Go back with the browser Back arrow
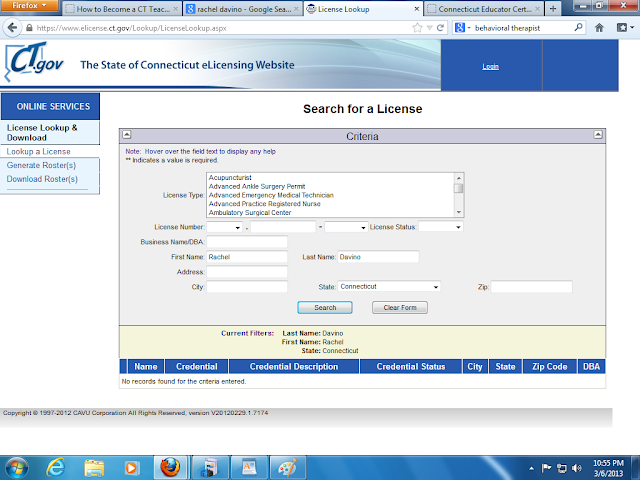Screen dimensions: 640x480 click(12, 28)
